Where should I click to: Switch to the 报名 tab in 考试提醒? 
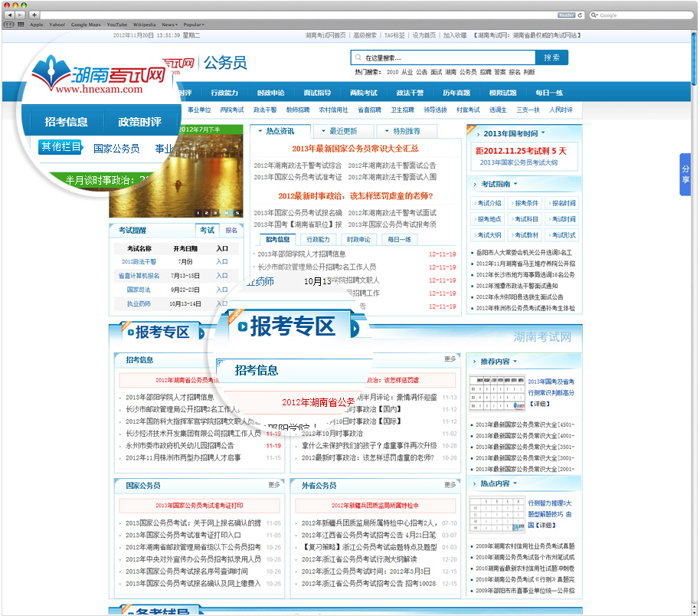[x=231, y=230]
